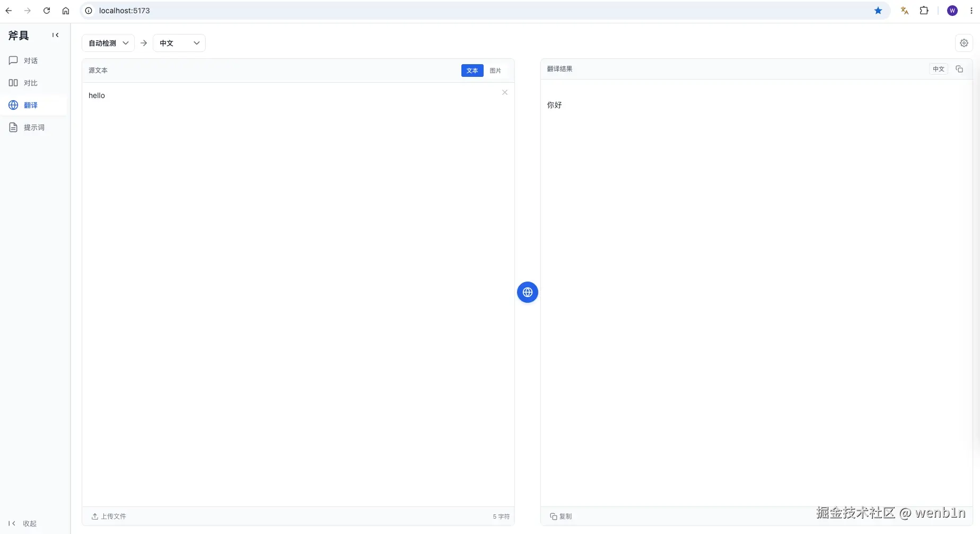Select the 翻译 translate menu item

[34, 105]
